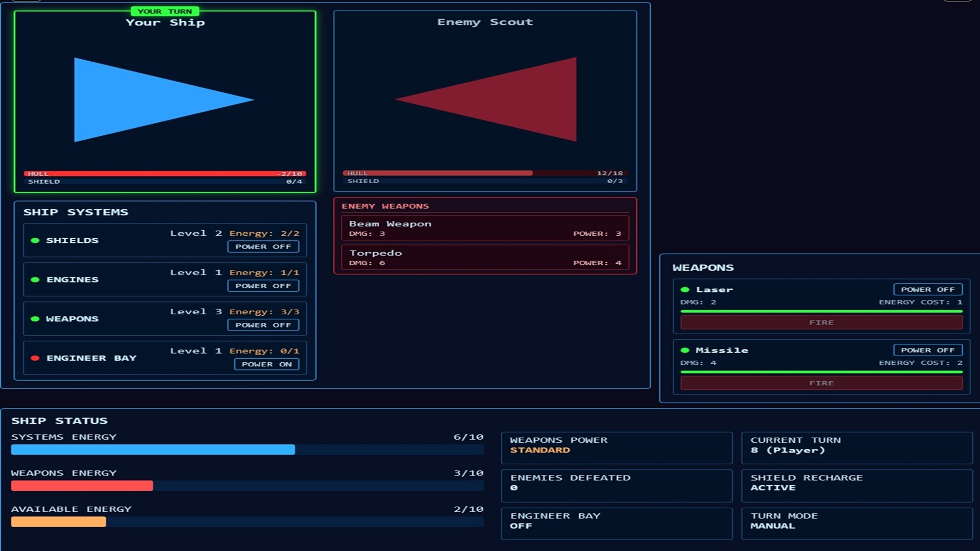The image size is (980, 551).
Task: Click the green WEAPONS status dot
Action: point(35,318)
